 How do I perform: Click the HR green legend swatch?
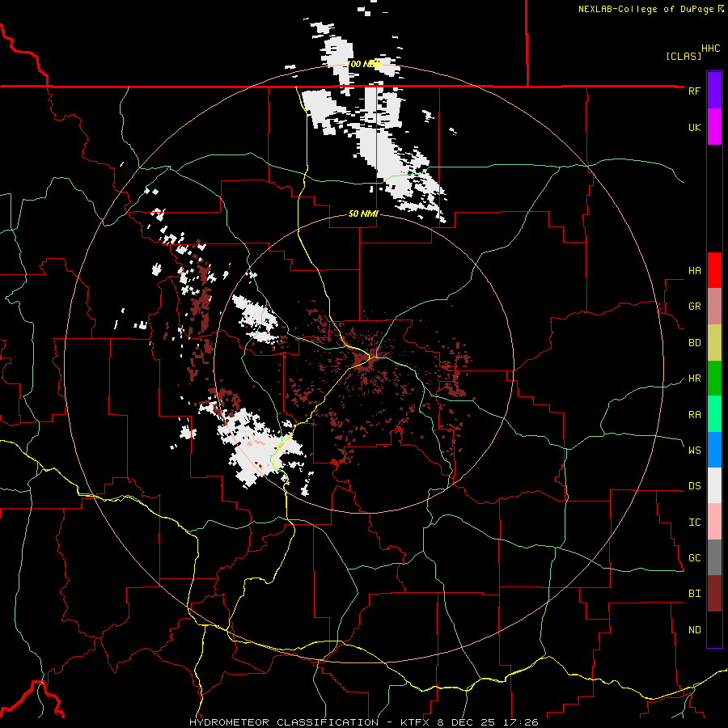(x=714, y=379)
